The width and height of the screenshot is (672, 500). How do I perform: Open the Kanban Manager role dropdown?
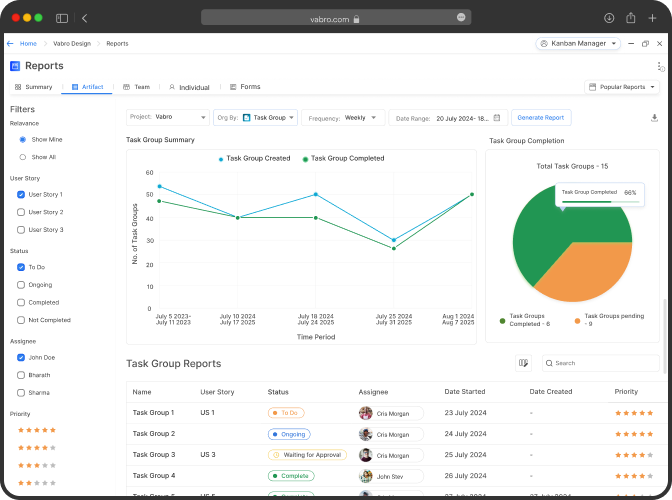pos(578,44)
